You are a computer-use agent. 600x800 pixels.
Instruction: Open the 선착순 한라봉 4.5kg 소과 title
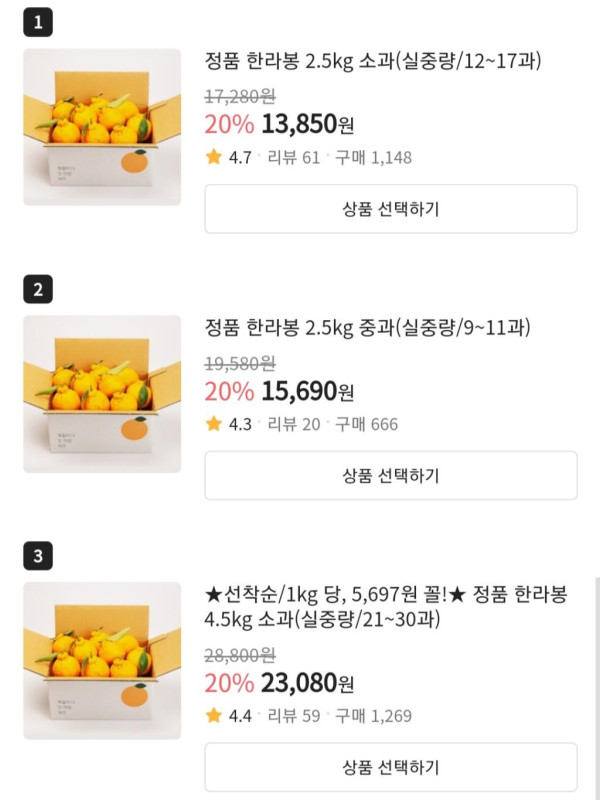tap(385, 607)
